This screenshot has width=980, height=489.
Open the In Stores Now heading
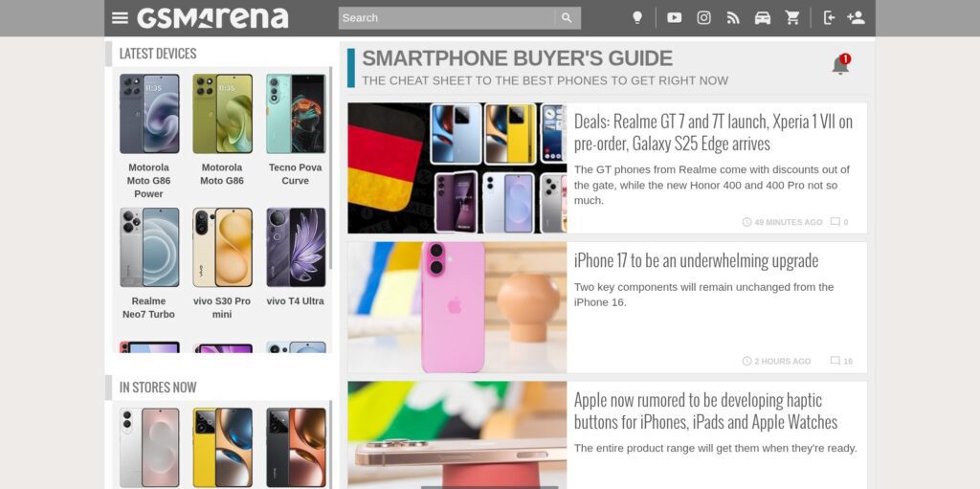(x=158, y=388)
